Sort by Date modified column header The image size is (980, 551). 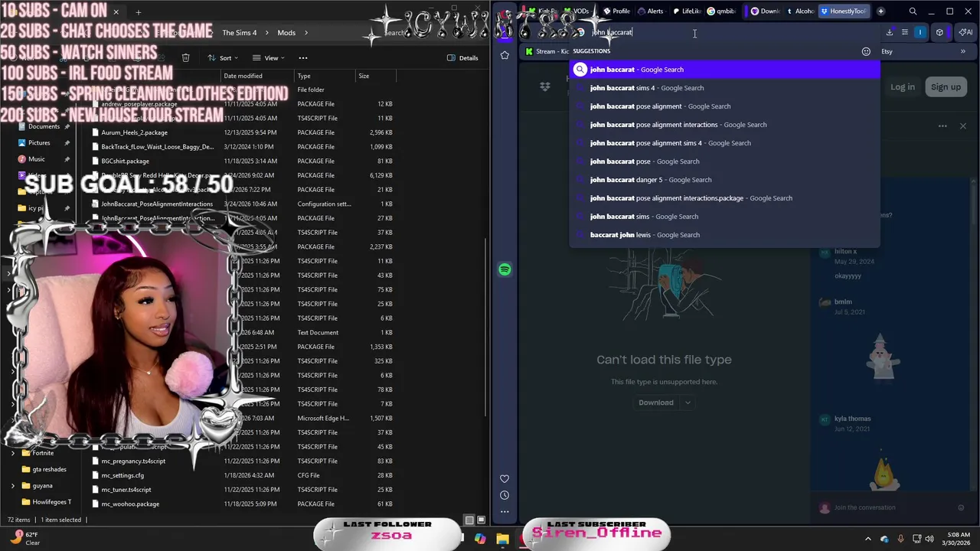243,76
